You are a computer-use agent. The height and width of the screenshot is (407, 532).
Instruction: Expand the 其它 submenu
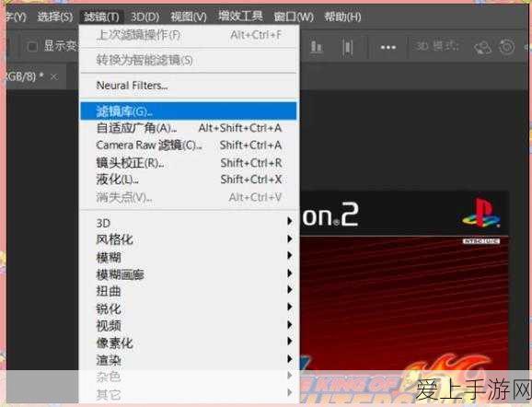pyautogui.click(x=189, y=394)
